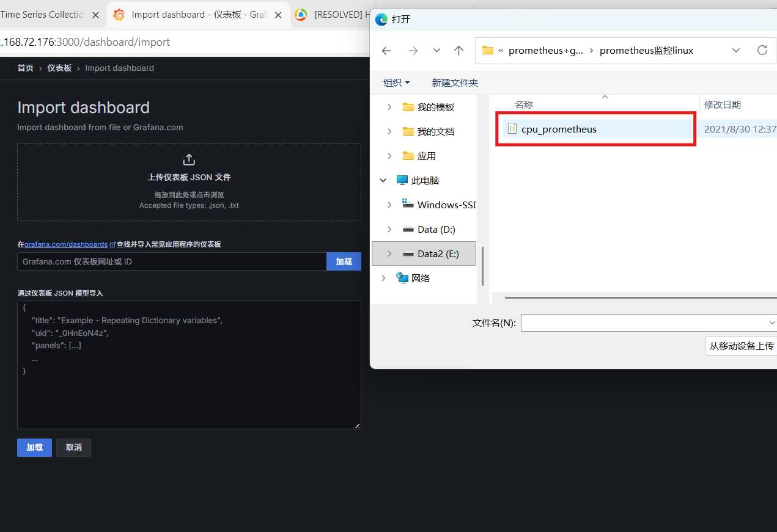Screen dimensions: 777x532
Task: Click the 网络 network icon
Action: pos(402,278)
